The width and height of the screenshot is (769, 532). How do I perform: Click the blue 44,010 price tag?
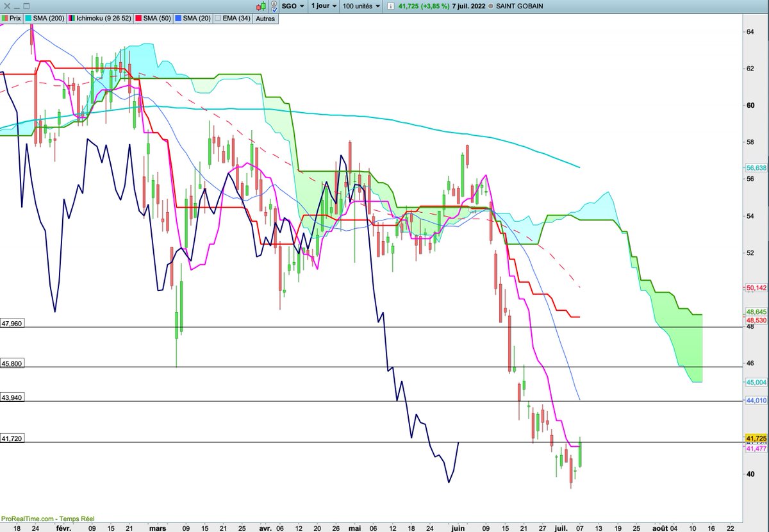[757, 401]
